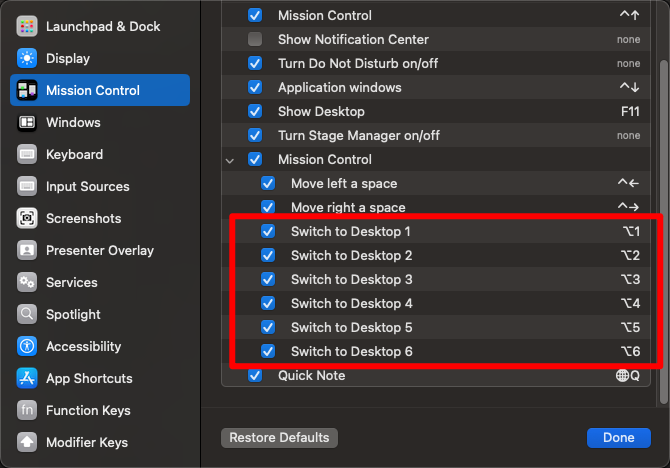Click the Launchpad & Dock sidebar icon

pyautogui.click(x=27, y=26)
